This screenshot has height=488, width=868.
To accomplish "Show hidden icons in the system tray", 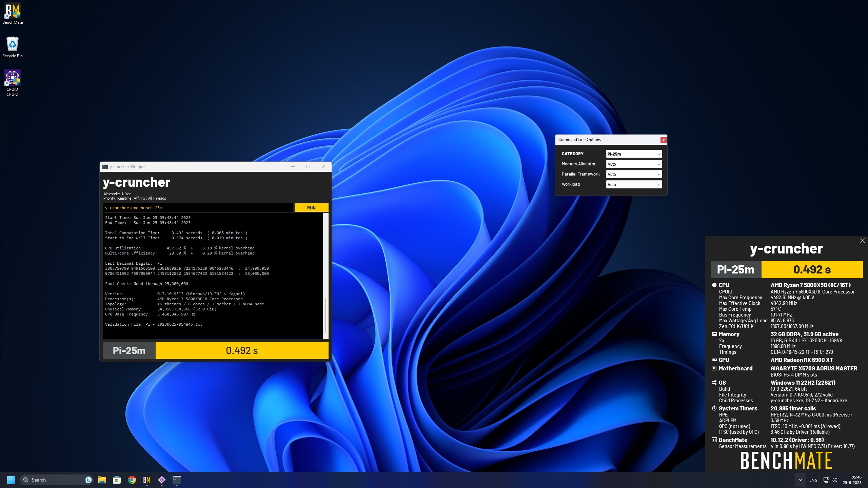I will (800, 480).
